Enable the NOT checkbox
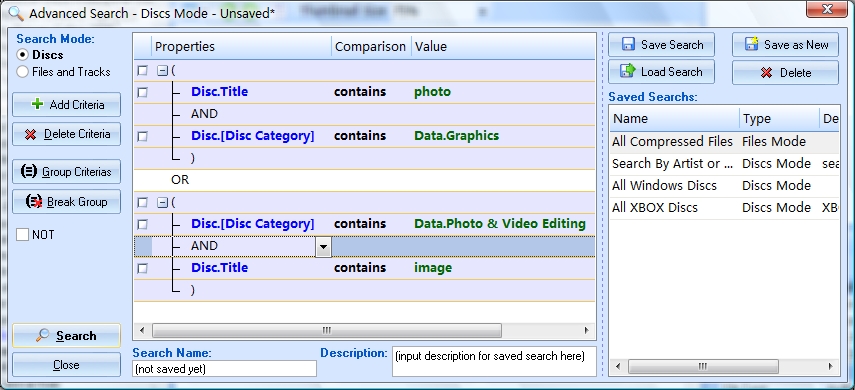The image size is (855, 390). point(22,235)
